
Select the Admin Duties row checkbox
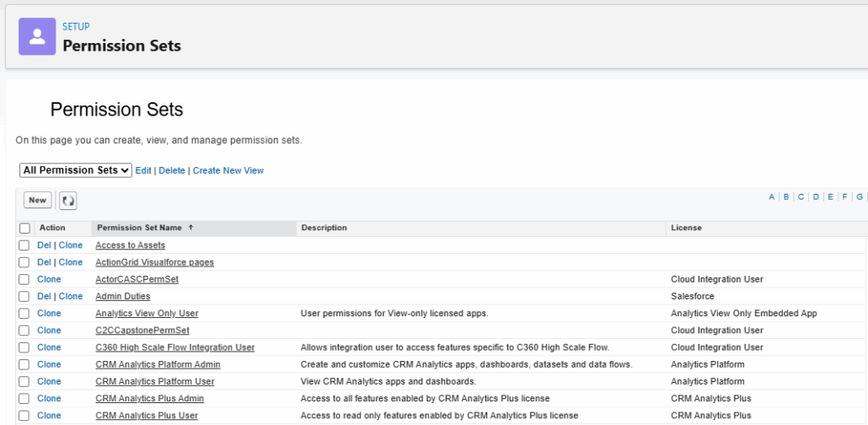(x=24, y=297)
